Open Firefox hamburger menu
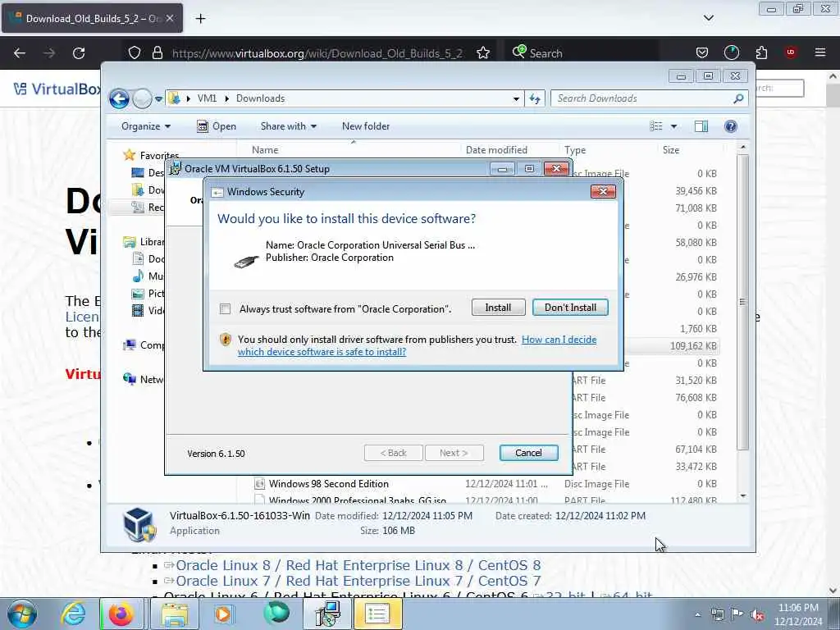The height and width of the screenshot is (630, 840). (x=819, y=52)
